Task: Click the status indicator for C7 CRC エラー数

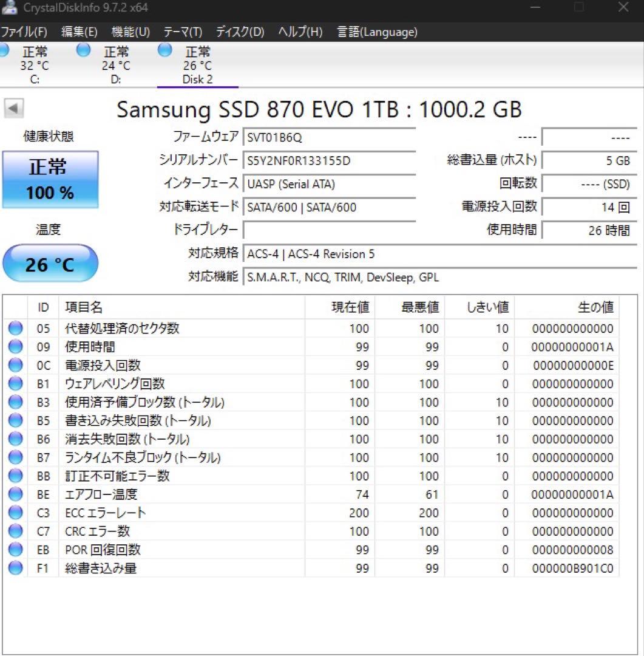Action: [15, 531]
